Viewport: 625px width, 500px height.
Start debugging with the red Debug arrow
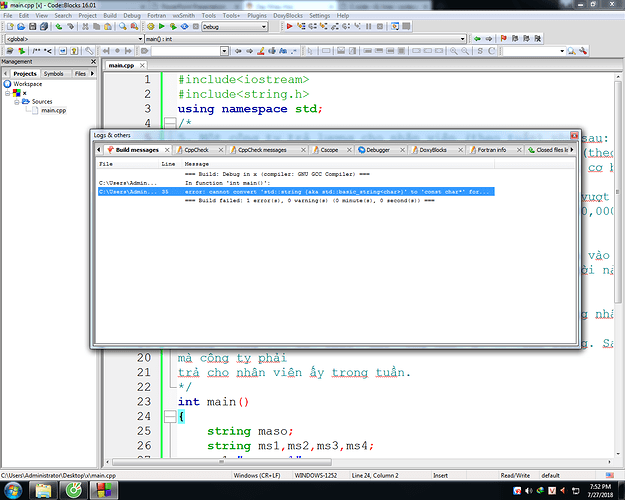tap(289, 27)
